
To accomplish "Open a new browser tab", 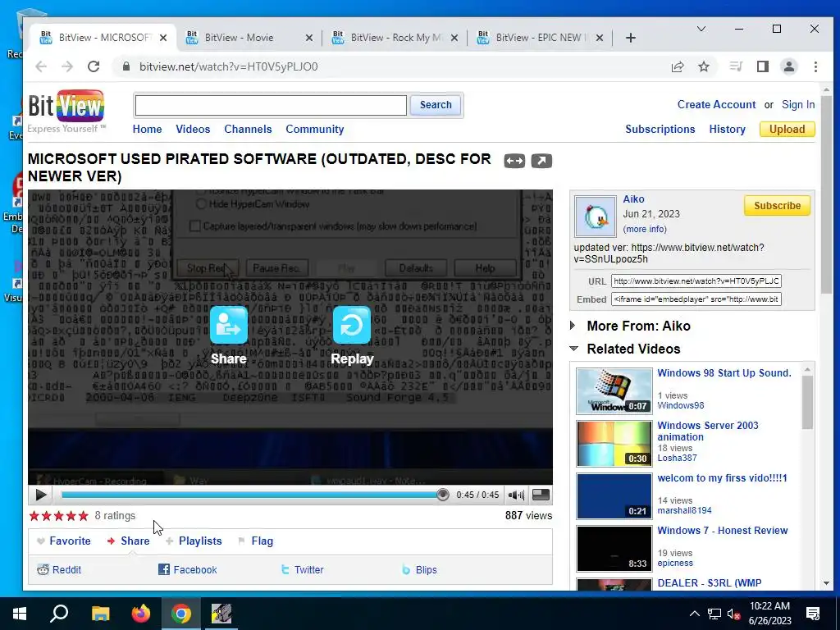I will coord(631,38).
